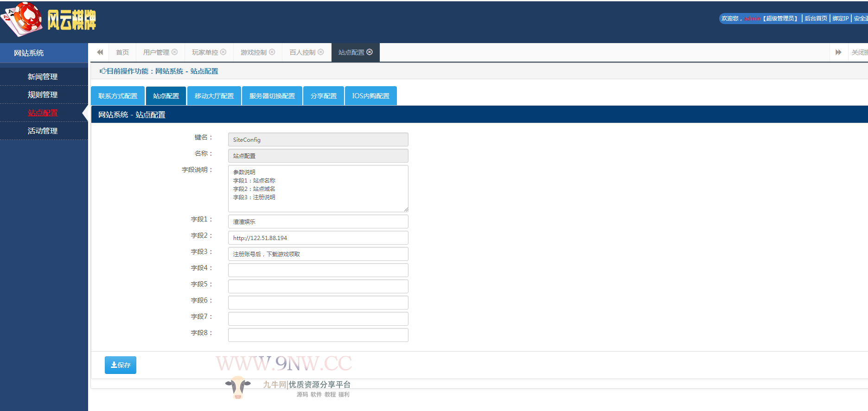
Task: Open 规则管理 in sidebar
Action: (x=43, y=95)
